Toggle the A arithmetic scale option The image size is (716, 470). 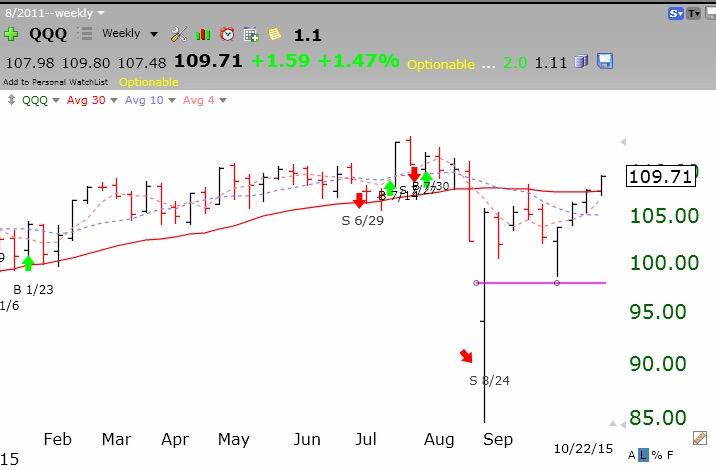tap(632, 455)
